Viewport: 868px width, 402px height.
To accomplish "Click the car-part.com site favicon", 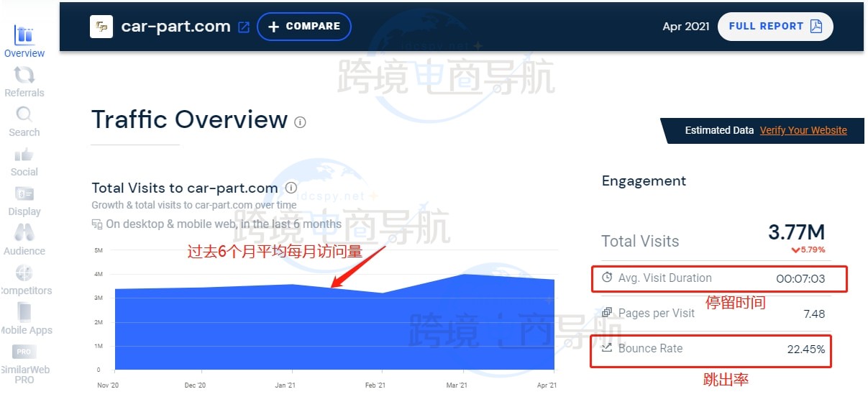I will tap(101, 27).
